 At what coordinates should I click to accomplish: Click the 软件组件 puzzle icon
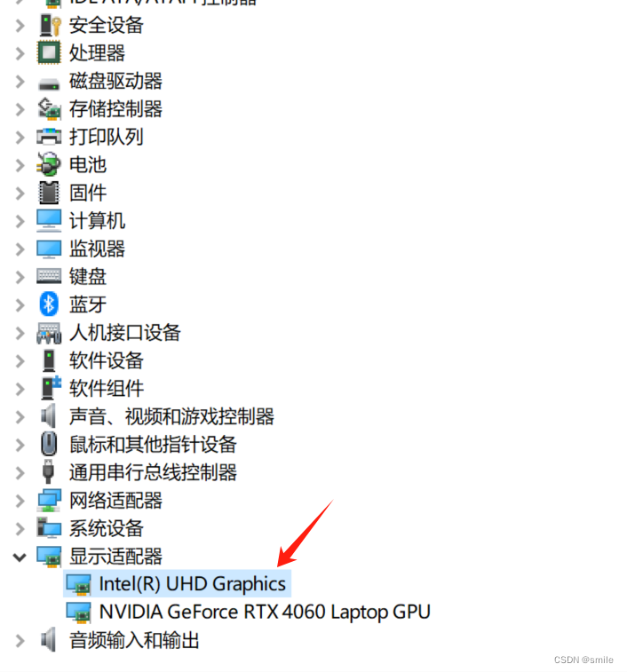point(51,388)
